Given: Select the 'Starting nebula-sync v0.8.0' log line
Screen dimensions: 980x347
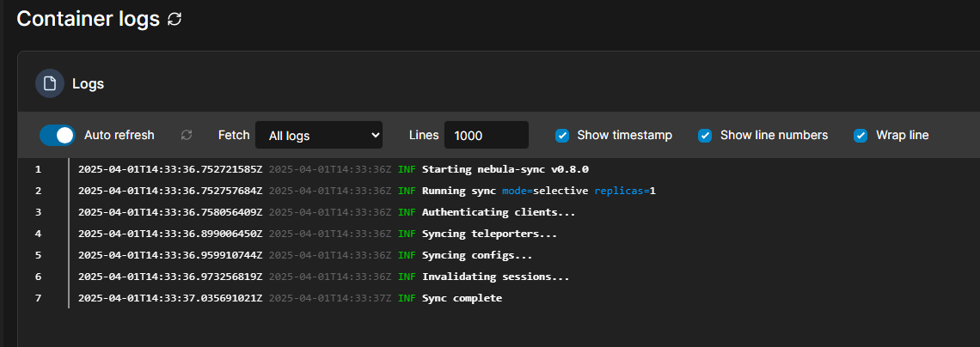Looking at the screenshot, I should tap(505, 169).
